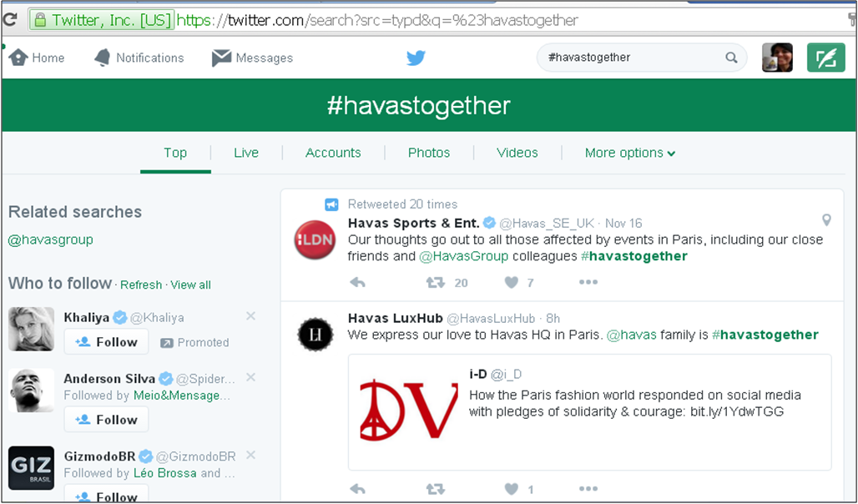Retweet the Havas LuxHub tweet
The width and height of the screenshot is (858, 504).
click(x=436, y=489)
